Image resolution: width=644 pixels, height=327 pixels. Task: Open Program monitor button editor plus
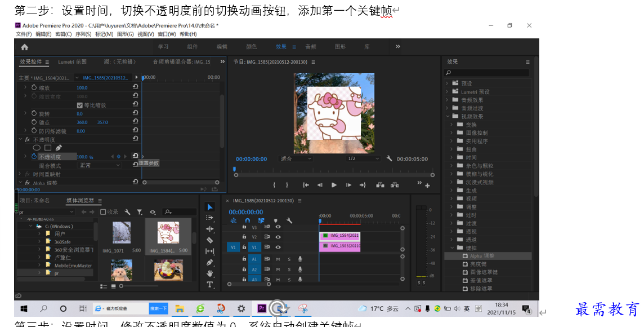(428, 186)
